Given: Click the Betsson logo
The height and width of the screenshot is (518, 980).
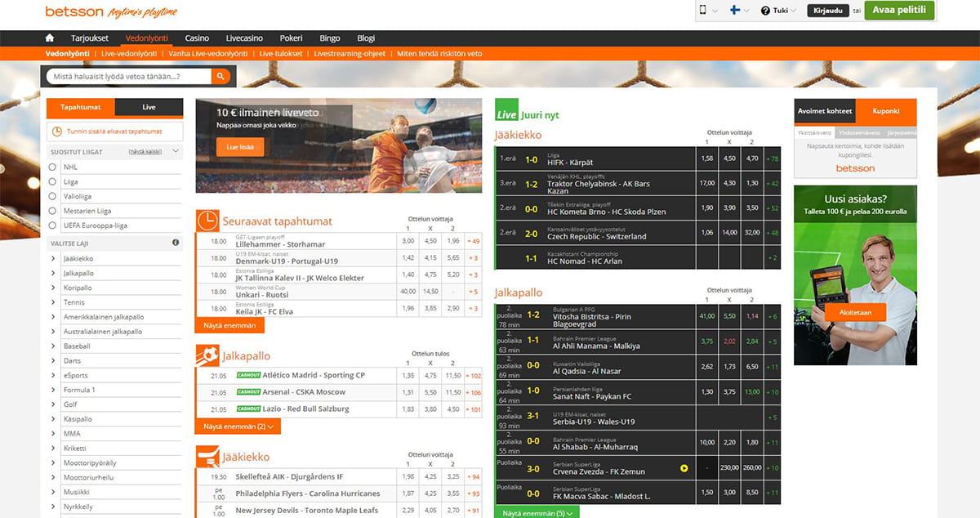Looking at the screenshot, I should 74,11.
